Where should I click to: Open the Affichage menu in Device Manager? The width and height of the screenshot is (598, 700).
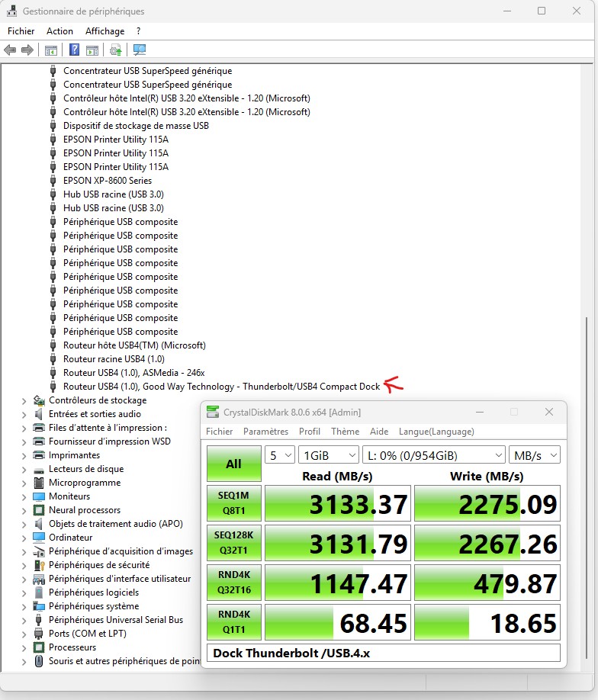point(104,31)
